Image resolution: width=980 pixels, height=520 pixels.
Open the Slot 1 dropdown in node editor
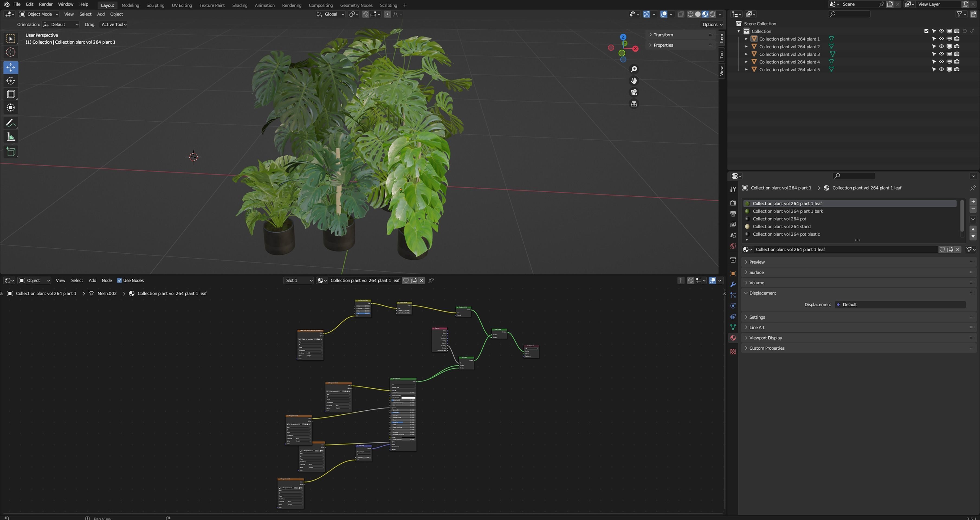point(299,281)
